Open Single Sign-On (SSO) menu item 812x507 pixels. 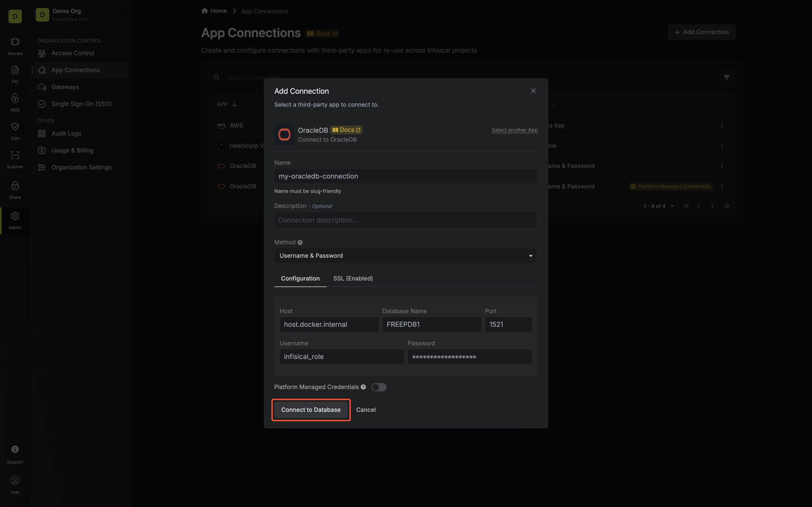click(x=81, y=104)
